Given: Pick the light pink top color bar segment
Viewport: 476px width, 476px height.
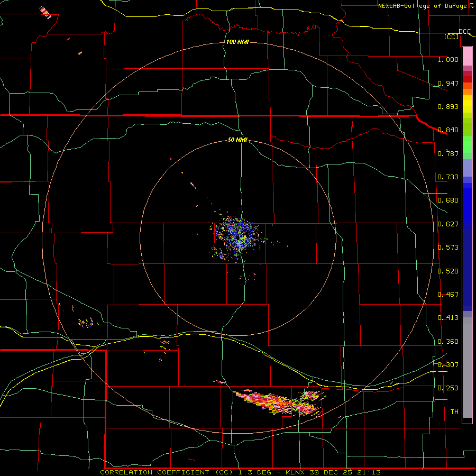Looking at the screenshot, I should pyautogui.click(x=467, y=57).
